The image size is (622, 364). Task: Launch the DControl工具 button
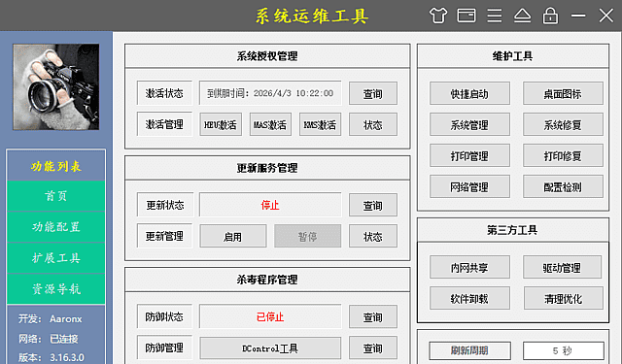270,348
